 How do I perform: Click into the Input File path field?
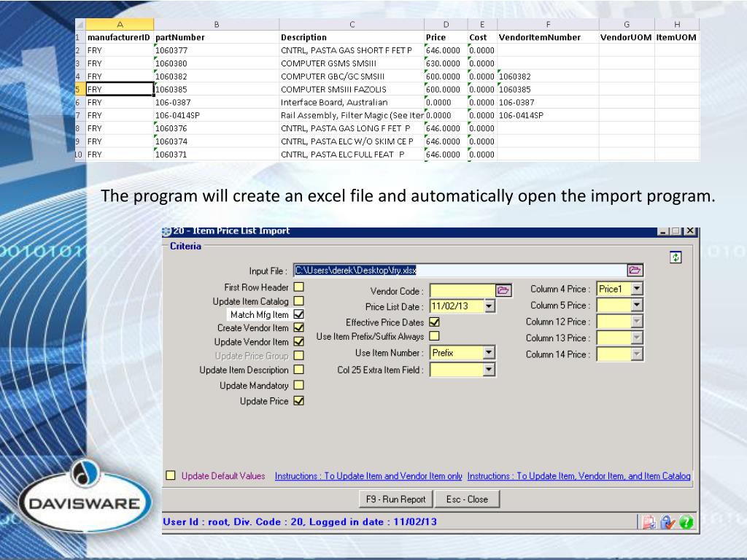[460, 271]
